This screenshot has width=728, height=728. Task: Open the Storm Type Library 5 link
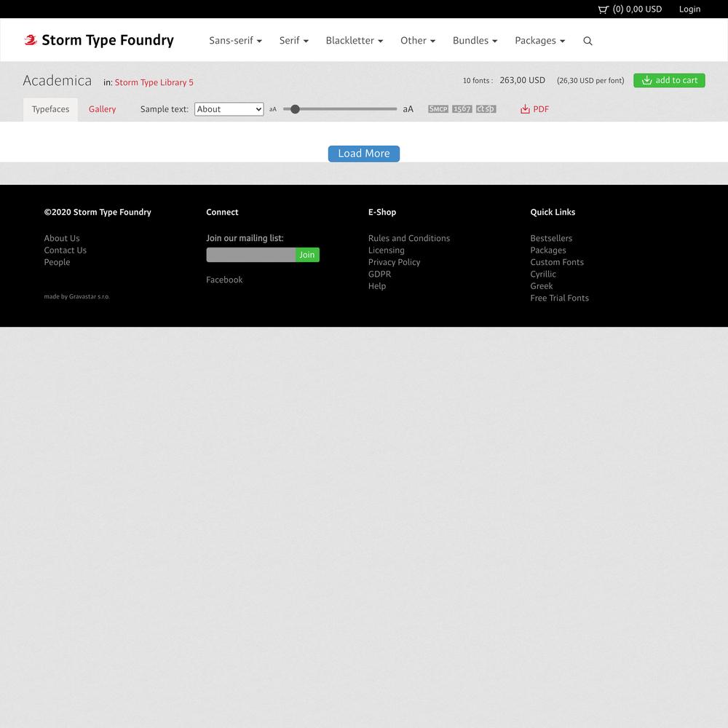(154, 82)
